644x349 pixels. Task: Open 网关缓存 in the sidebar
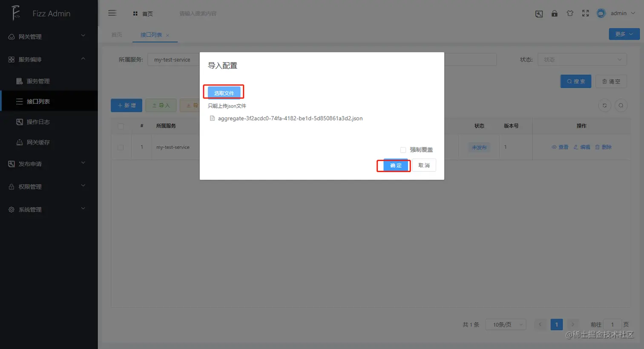click(49, 142)
